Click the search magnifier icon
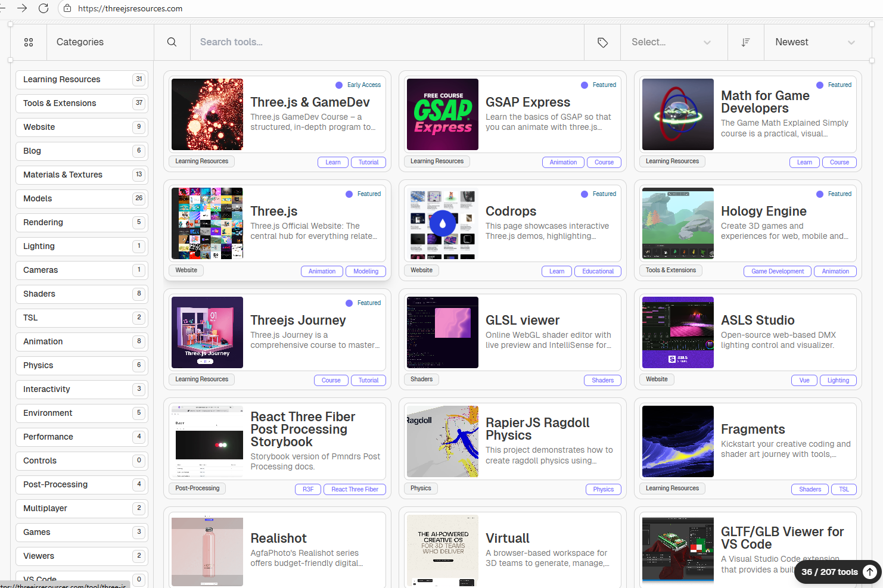The height and width of the screenshot is (588, 883). coord(172,42)
